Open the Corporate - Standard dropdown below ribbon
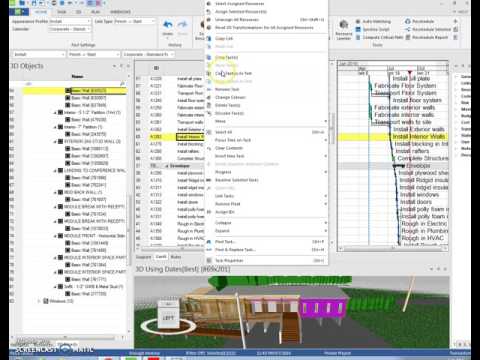The width and height of the screenshot is (480, 360). (x=149, y=54)
